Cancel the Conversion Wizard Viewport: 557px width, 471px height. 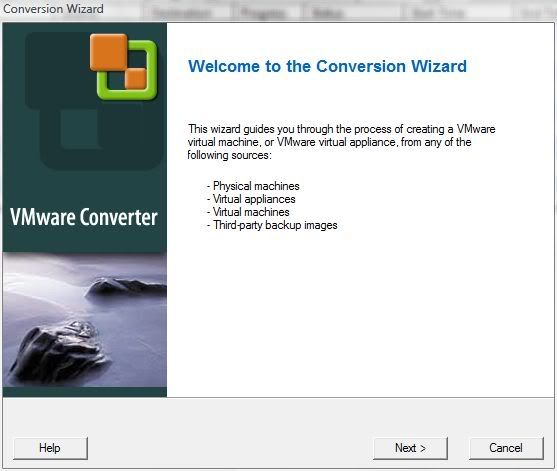pos(506,448)
